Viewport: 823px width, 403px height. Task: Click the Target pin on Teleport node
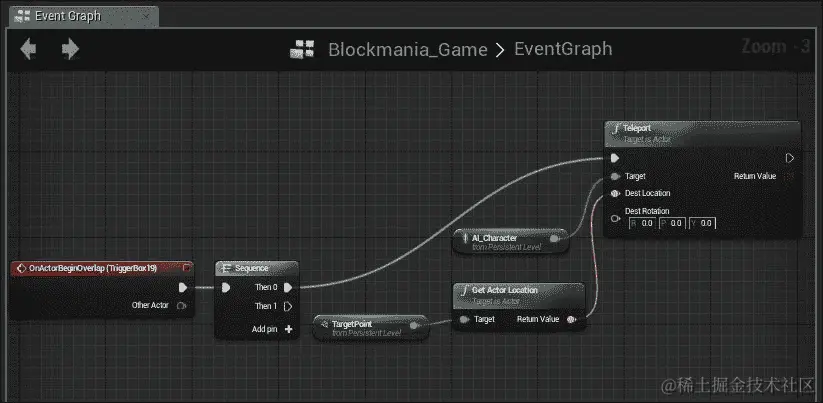[616, 176]
